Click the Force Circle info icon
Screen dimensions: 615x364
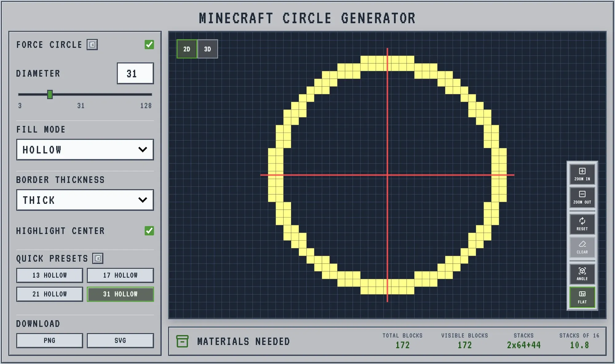[x=92, y=45]
